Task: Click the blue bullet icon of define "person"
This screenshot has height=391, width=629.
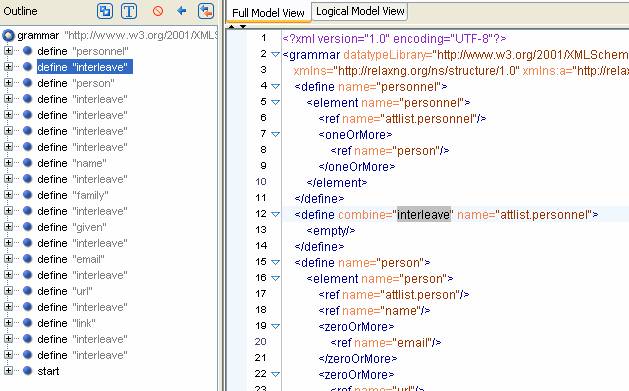Action: click(x=27, y=83)
